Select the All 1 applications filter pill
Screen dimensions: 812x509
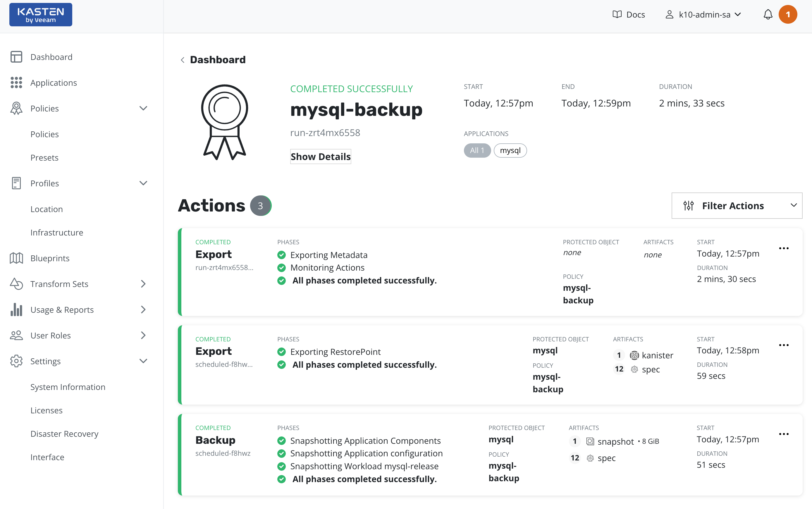coord(477,150)
